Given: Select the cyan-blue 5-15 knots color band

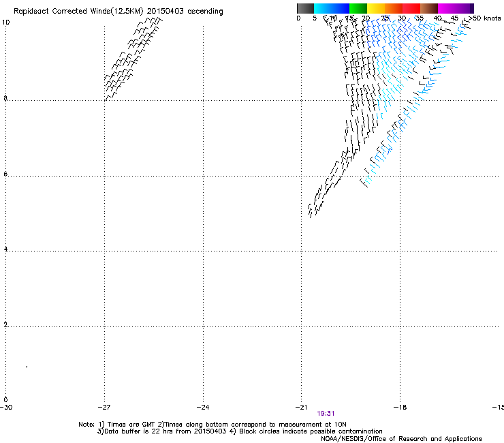Looking at the screenshot, I should pyautogui.click(x=332, y=8).
